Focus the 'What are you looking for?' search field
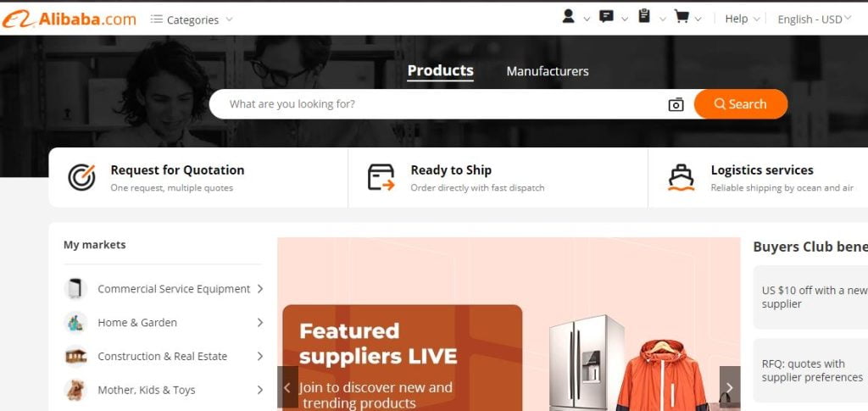This screenshot has height=411, width=868. pyautogui.click(x=437, y=104)
